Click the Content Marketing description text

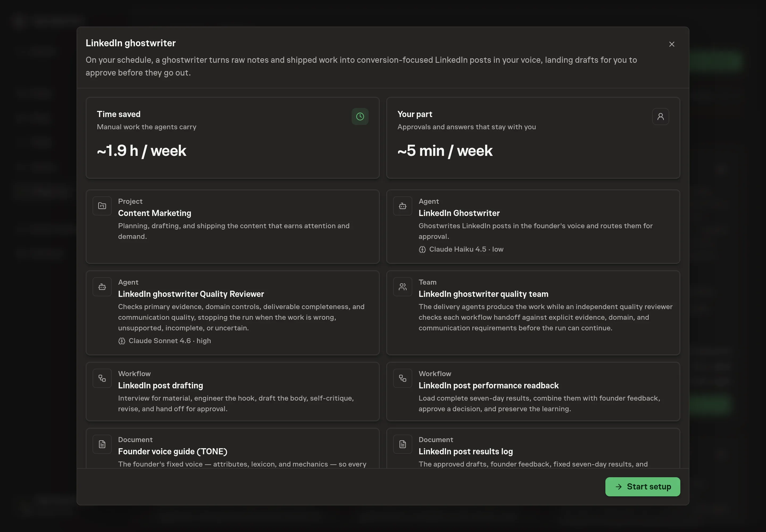234,231
